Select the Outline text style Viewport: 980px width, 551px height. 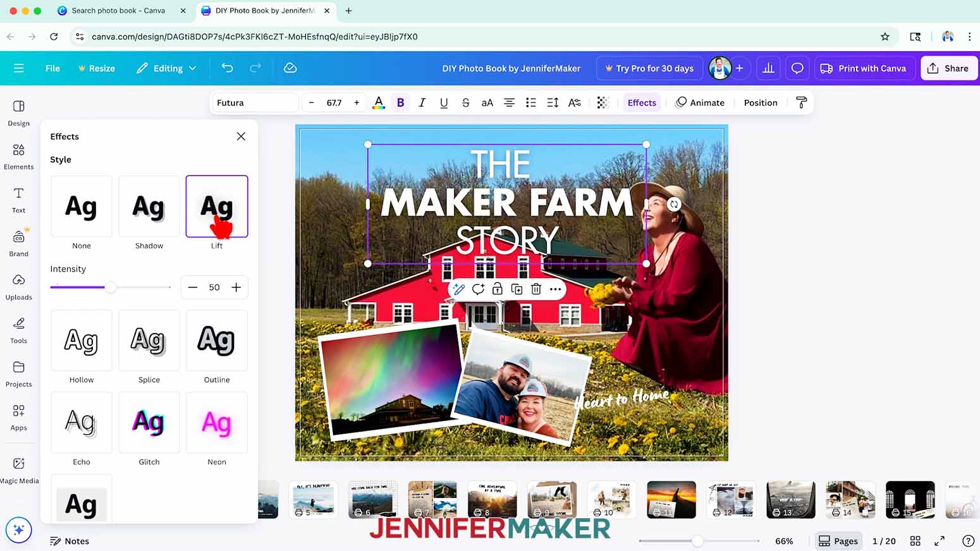tap(217, 341)
